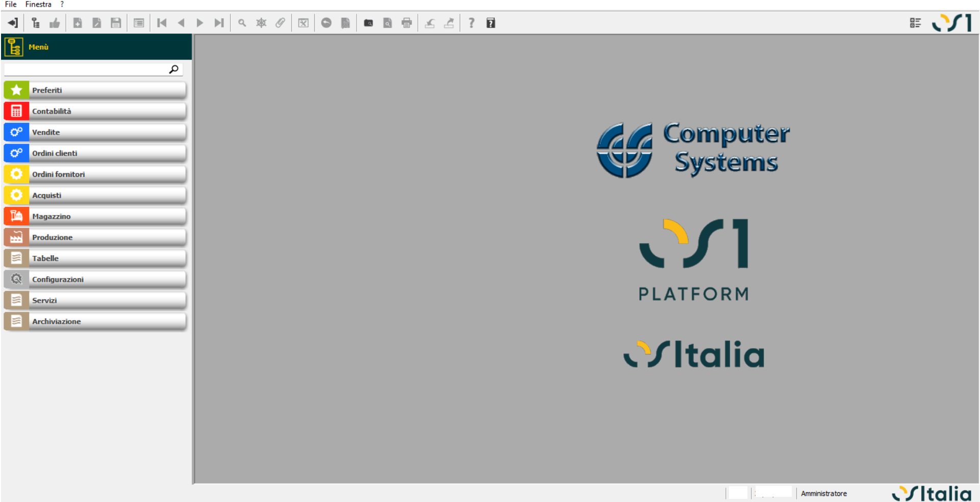Click the print preview page icon

388,23
